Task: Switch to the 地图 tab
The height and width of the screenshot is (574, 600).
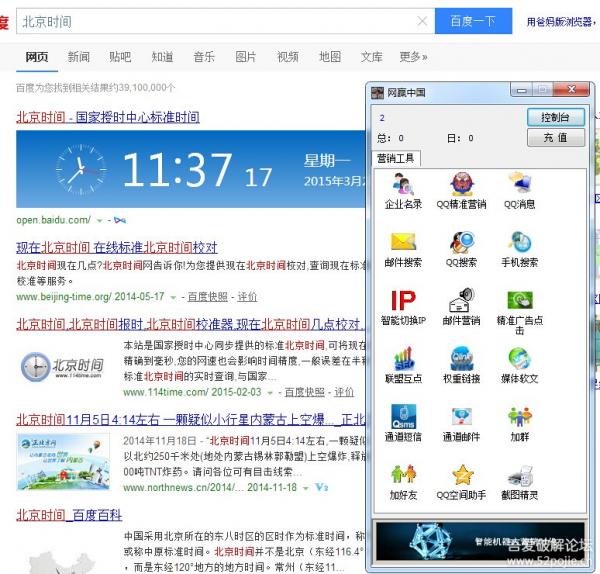Action: (x=330, y=57)
